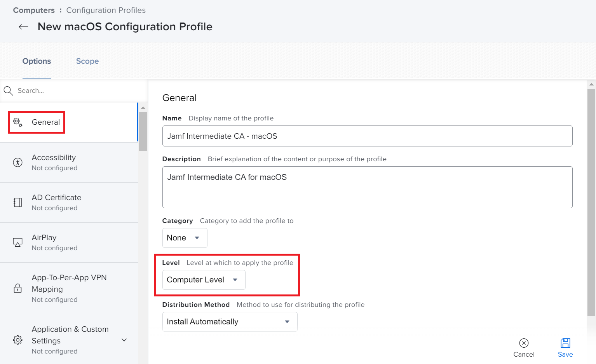Select the General payload in sidebar
The image size is (596, 364).
(69, 122)
